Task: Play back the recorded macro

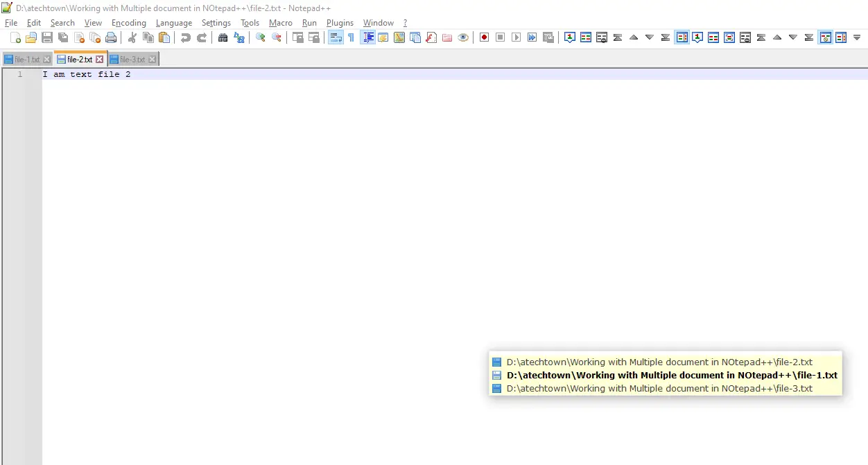Action: 516,37
